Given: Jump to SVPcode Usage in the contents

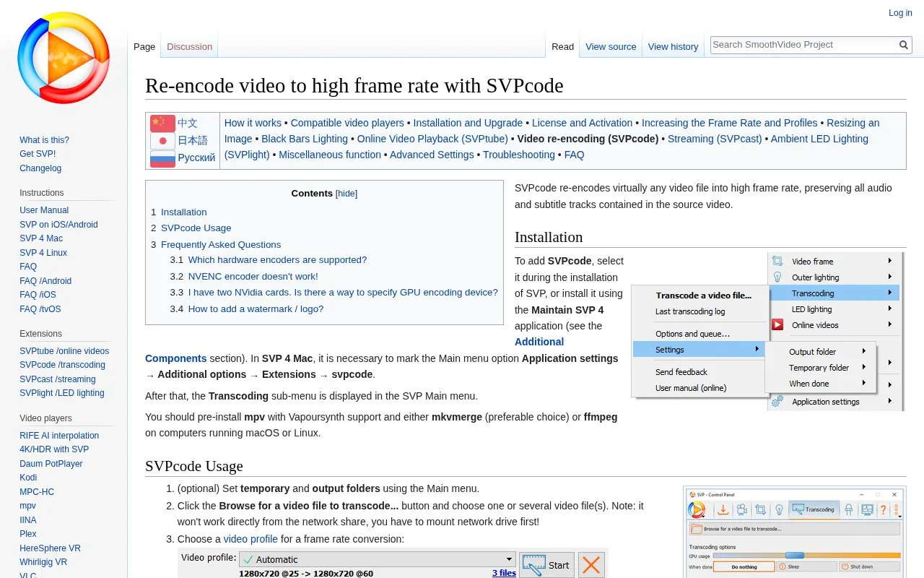Looking at the screenshot, I should pos(196,228).
